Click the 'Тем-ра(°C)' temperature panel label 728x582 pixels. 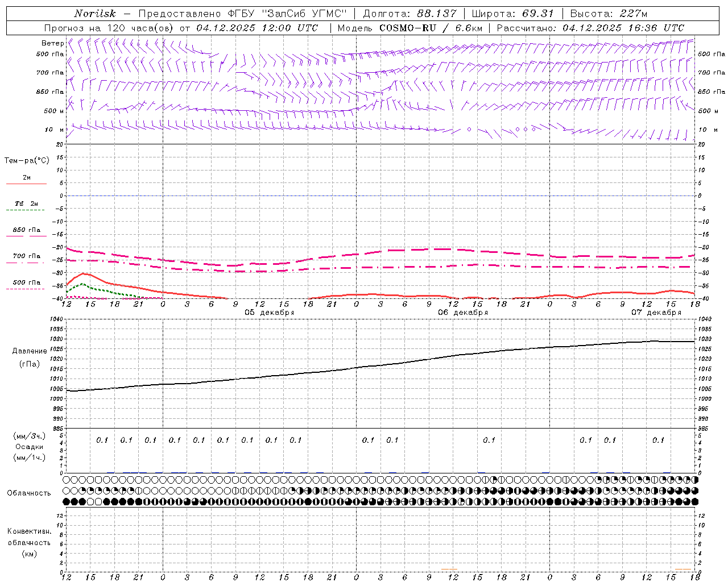click(x=27, y=161)
